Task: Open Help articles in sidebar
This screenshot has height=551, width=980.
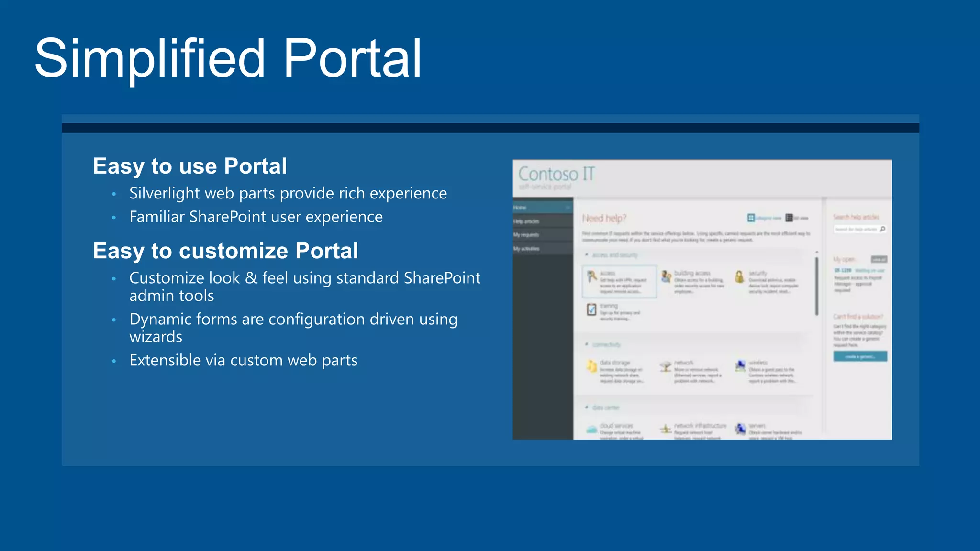Action: 526,221
